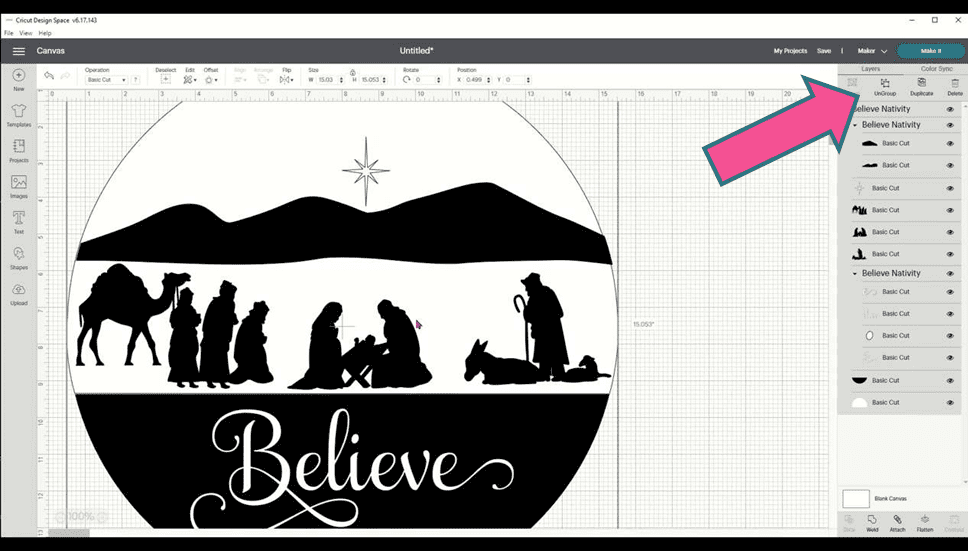Zoom out with the minus button
This screenshot has height=551, width=968.
pyautogui.click(x=60, y=516)
